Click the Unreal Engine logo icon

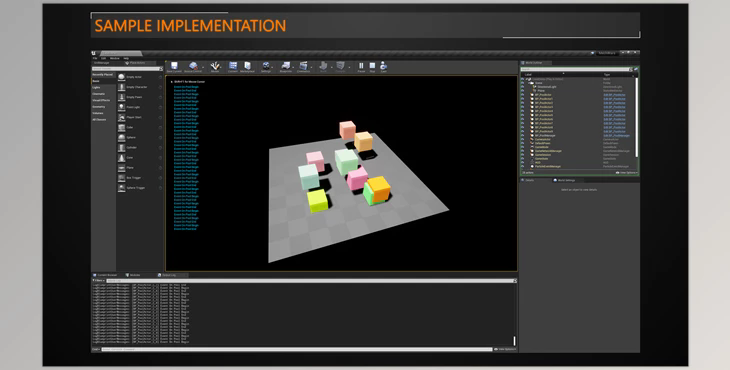point(94,53)
